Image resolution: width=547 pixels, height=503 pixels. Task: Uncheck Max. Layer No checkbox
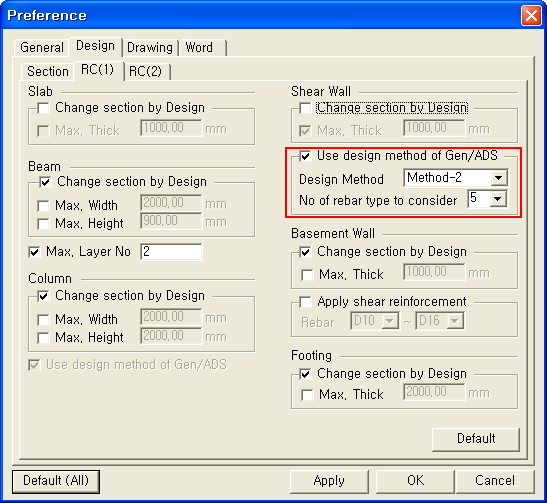[x=34, y=252]
